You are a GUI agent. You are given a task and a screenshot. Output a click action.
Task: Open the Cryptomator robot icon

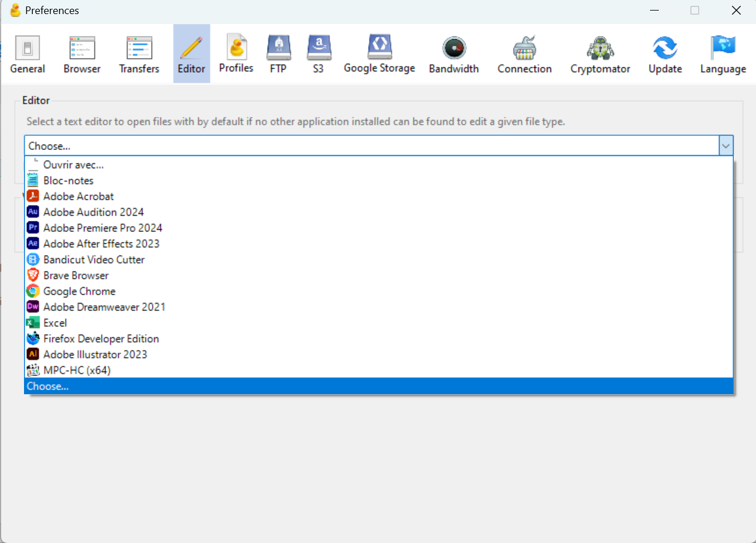600,48
